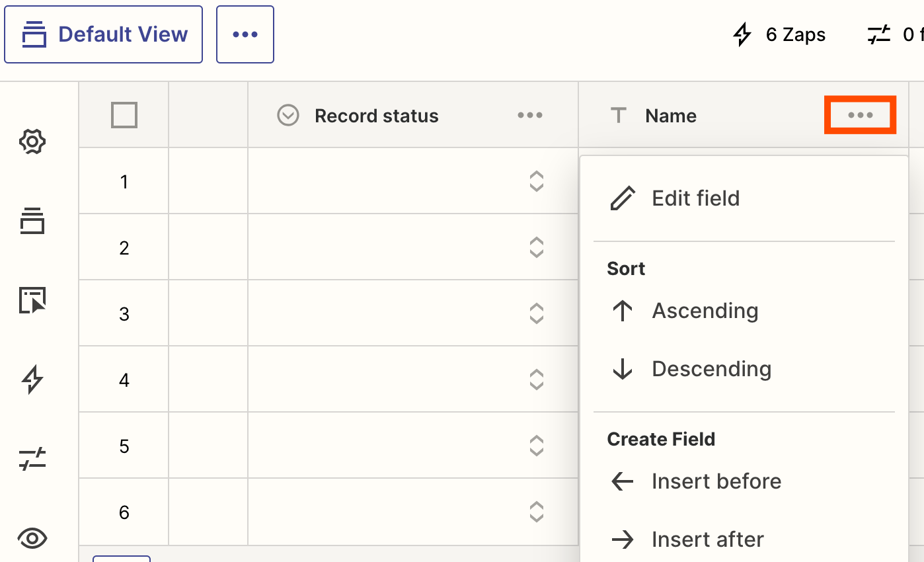Viewport: 924px width, 562px height.
Task: Tick the select-all checkbox in header
Action: coord(124,115)
